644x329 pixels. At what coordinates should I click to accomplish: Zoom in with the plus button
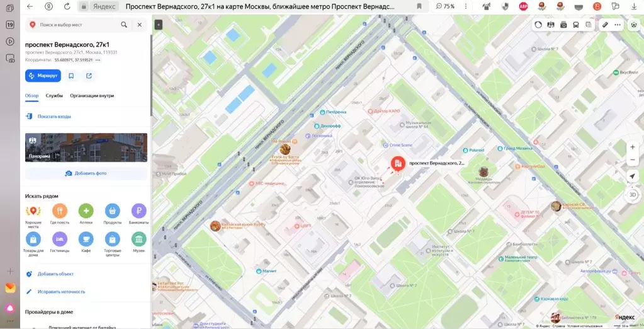633,147
